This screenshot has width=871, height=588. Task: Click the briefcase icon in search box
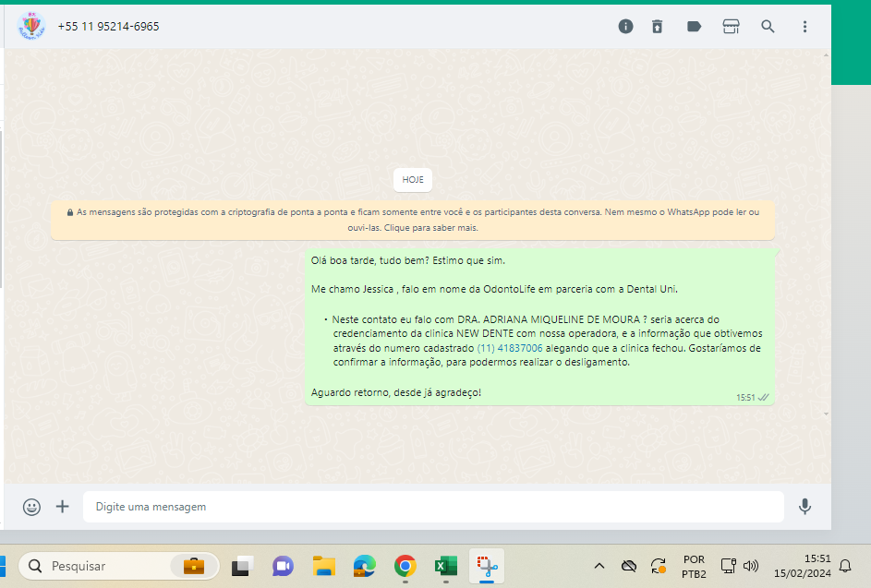pyautogui.click(x=194, y=566)
